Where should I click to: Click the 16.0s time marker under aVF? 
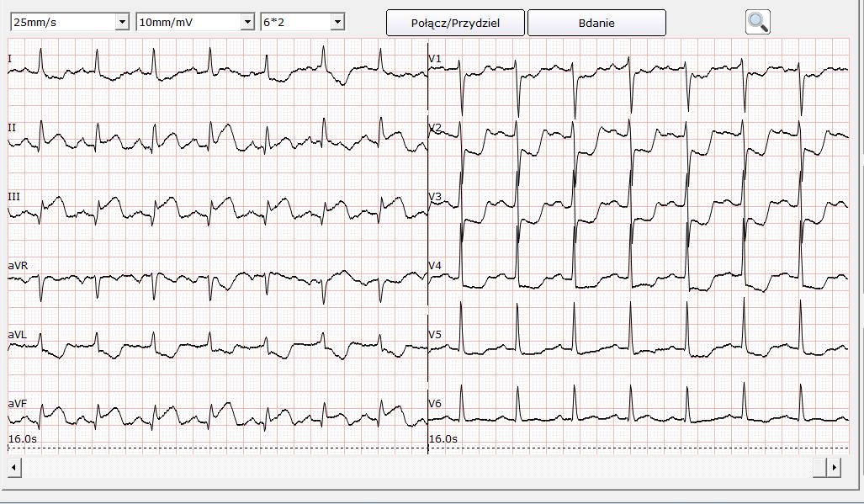22,438
